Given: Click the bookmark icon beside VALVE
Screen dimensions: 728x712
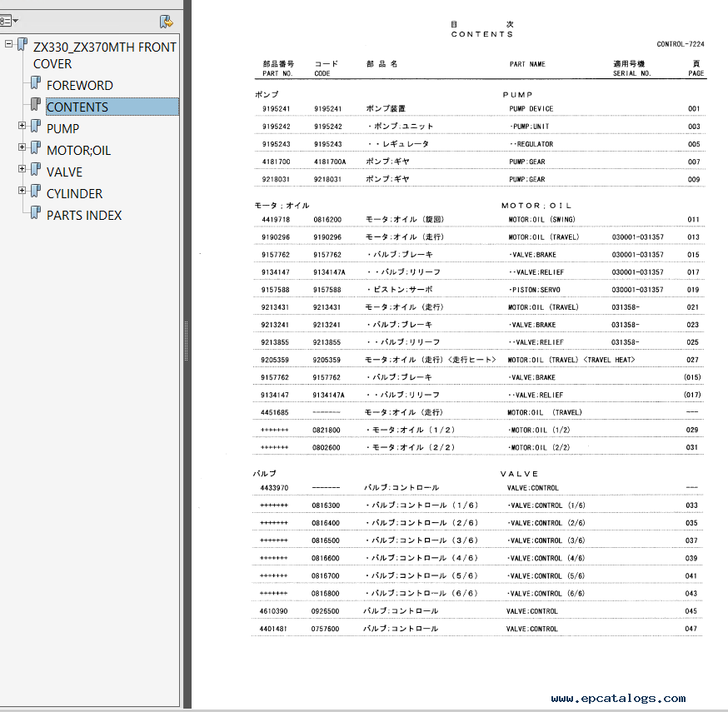Looking at the screenshot, I should coord(36,169).
